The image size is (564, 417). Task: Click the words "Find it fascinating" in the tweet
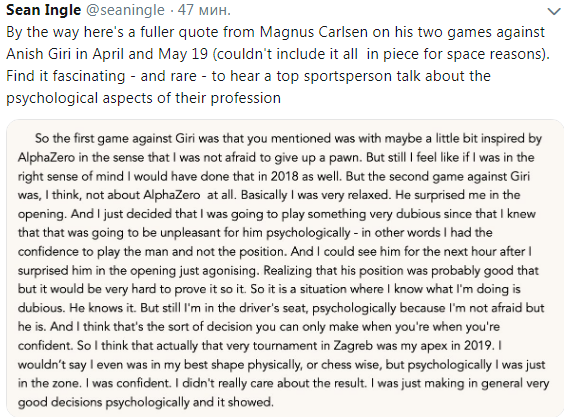(65, 76)
